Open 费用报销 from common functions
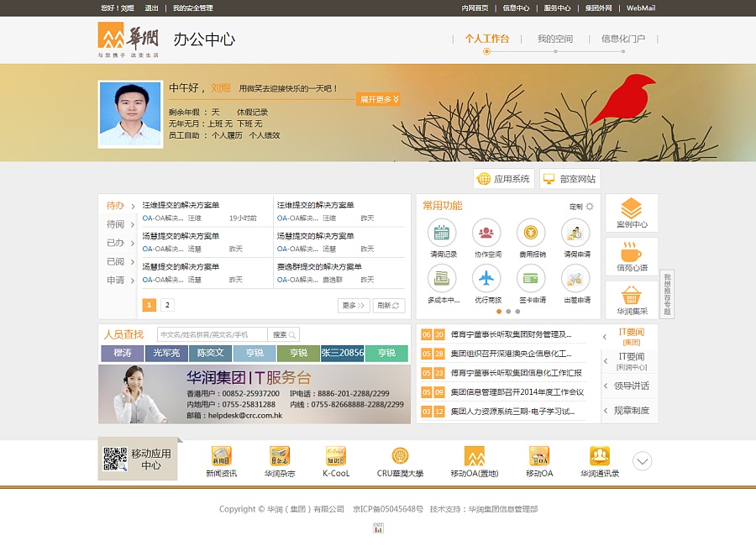756x546 pixels. click(x=530, y=231)
